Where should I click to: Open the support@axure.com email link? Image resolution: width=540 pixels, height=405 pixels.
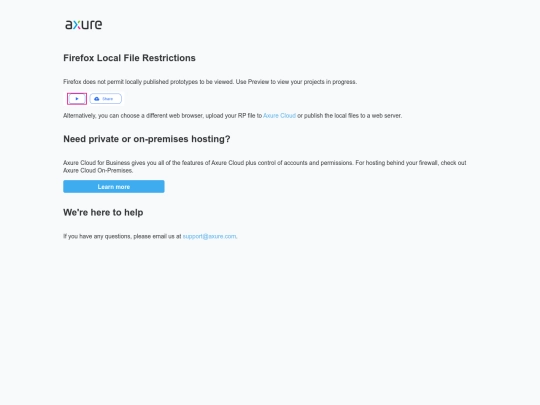coord(209,236)
